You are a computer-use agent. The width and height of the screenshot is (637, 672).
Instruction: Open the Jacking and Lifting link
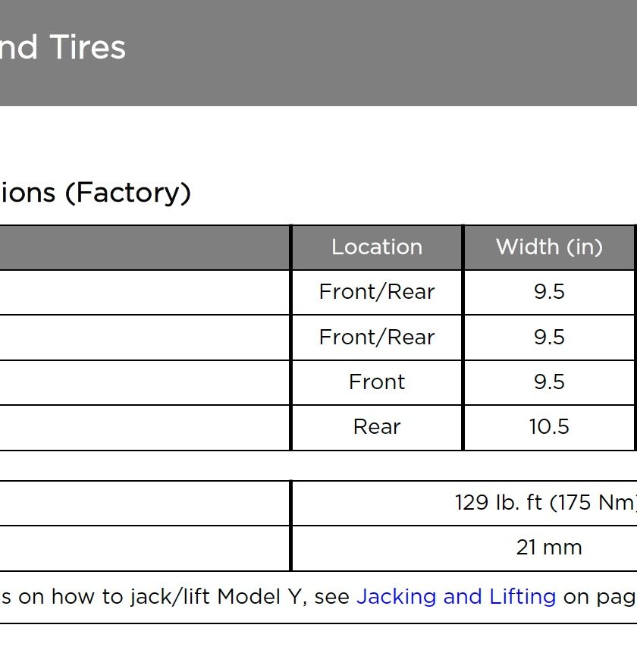(457, 597)
